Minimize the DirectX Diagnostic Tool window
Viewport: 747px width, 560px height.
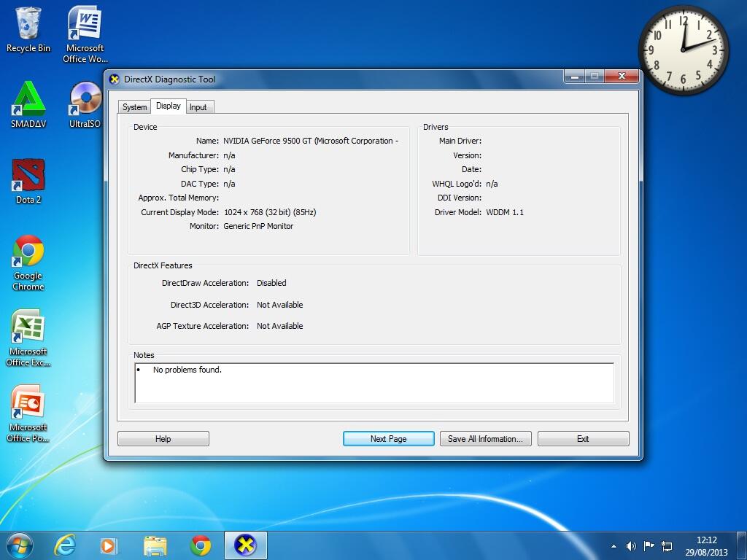575,76
